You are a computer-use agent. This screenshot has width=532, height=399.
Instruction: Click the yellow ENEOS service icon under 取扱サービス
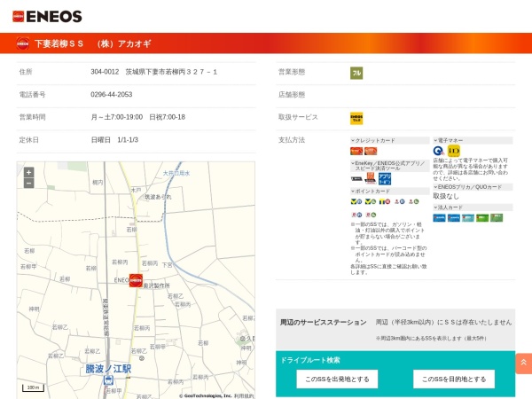356,118
